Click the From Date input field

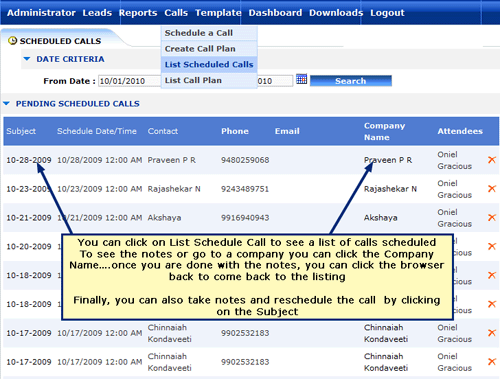point(130,81)
